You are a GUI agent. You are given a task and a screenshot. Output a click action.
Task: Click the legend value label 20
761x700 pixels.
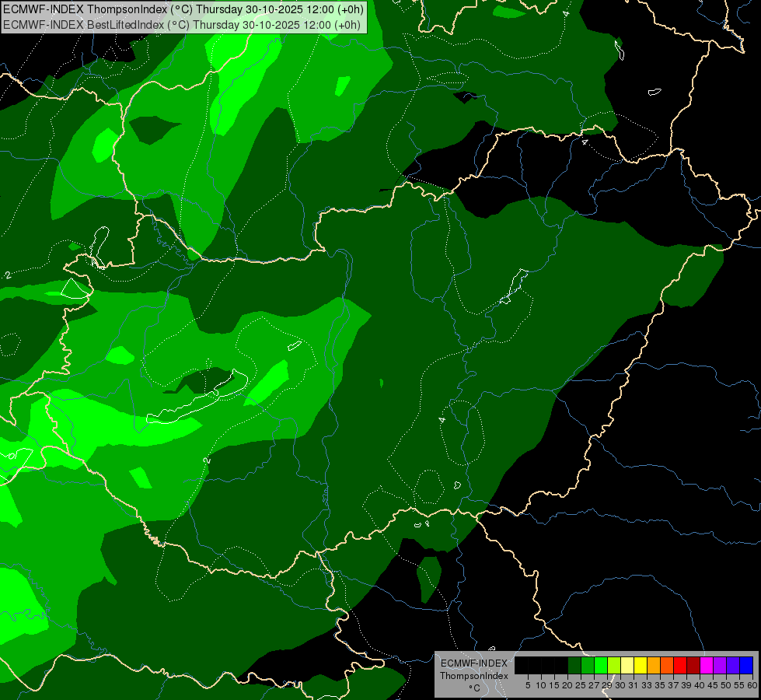tap(567, 685)
